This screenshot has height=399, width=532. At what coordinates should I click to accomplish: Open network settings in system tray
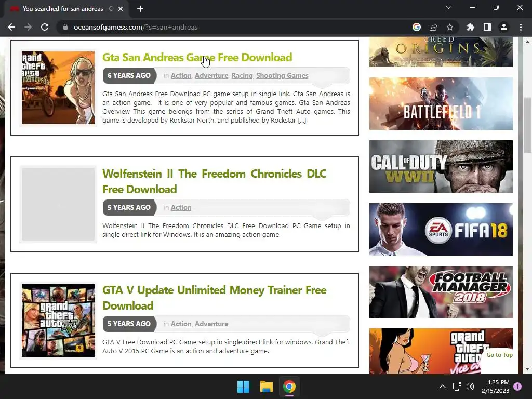[x=457, y=387]
